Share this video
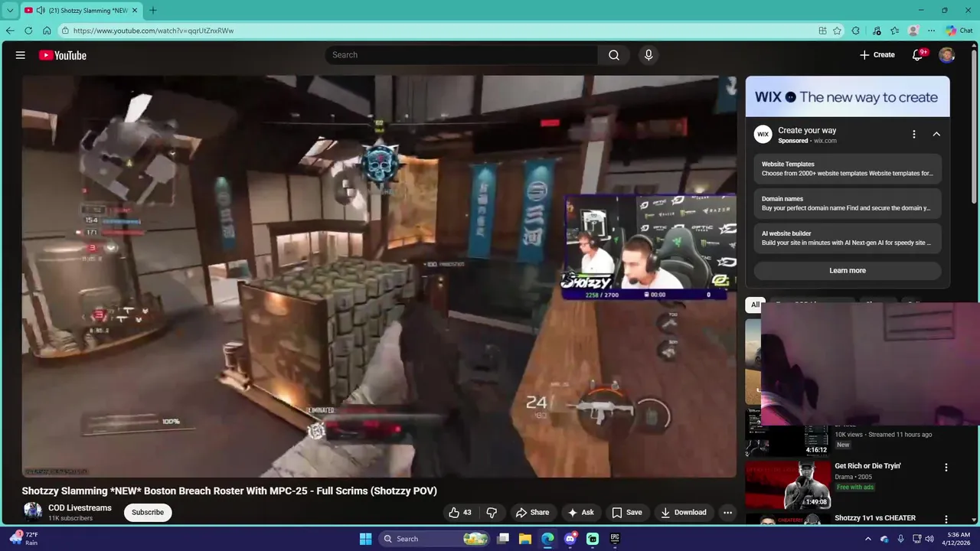Viewport: 980px width, 551px height. (x=532, y=513)
